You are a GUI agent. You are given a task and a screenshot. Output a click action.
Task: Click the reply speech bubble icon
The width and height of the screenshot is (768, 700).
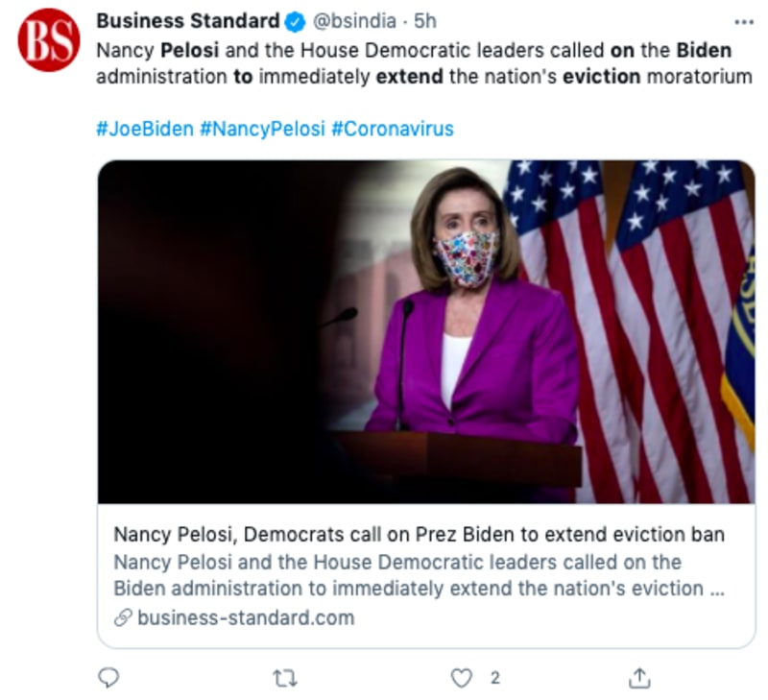click(x=109, y=678)
